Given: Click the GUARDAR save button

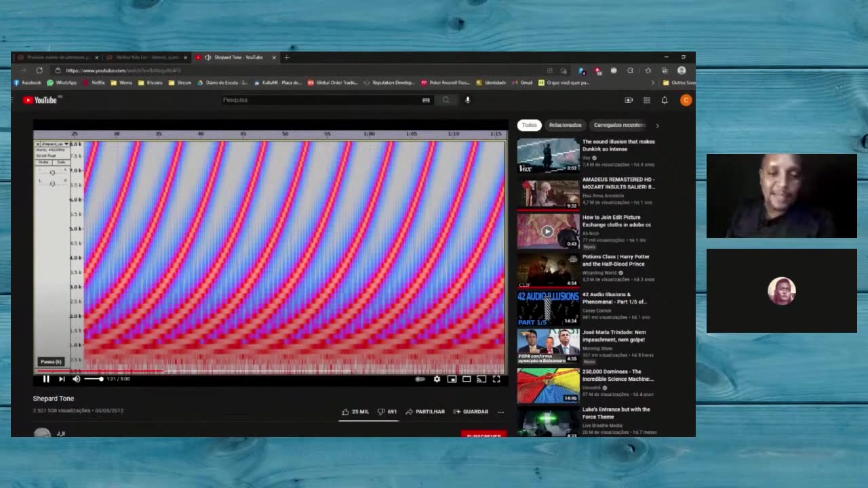Looking at the screenshot, I should (x=471, y=411).
